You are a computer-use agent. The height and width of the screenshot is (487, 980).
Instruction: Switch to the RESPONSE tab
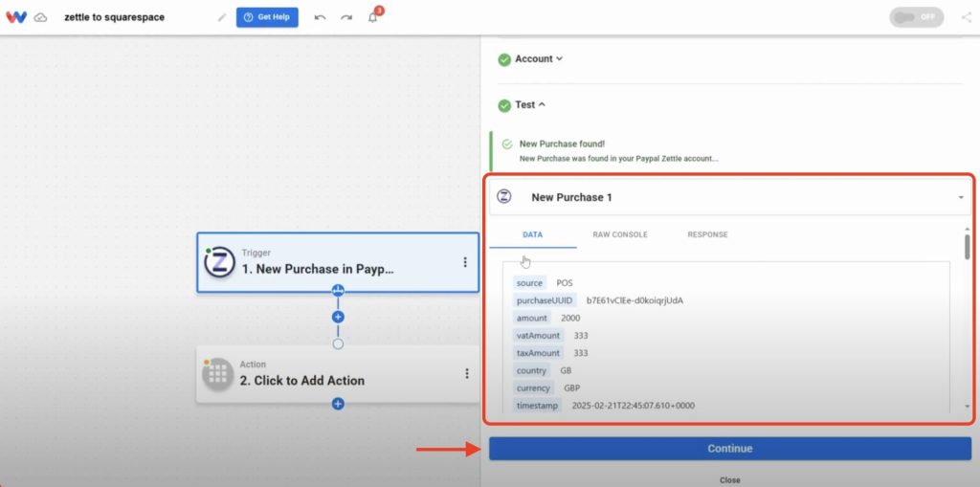707,235
